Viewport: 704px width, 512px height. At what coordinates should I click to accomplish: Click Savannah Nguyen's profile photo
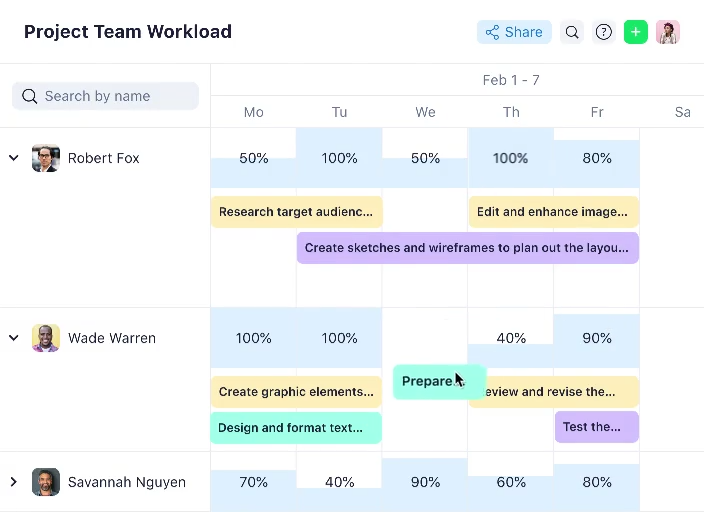(46, 482)
